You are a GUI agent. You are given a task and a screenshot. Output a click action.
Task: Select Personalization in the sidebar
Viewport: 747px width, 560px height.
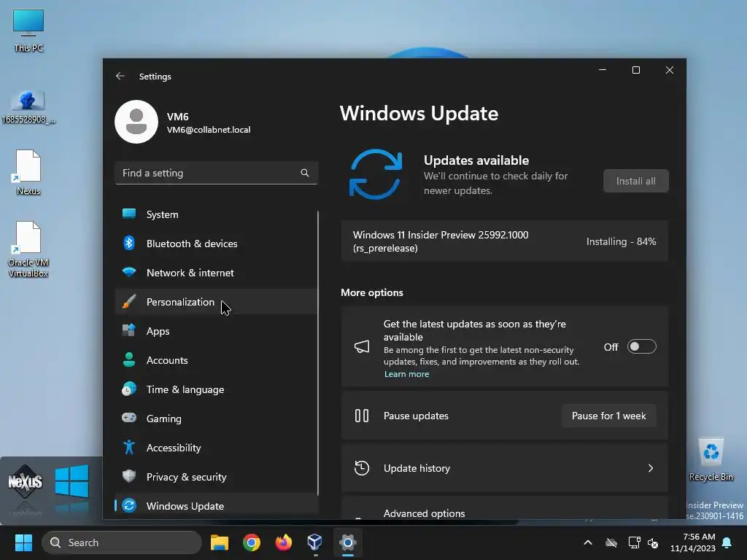pos(216,302)
